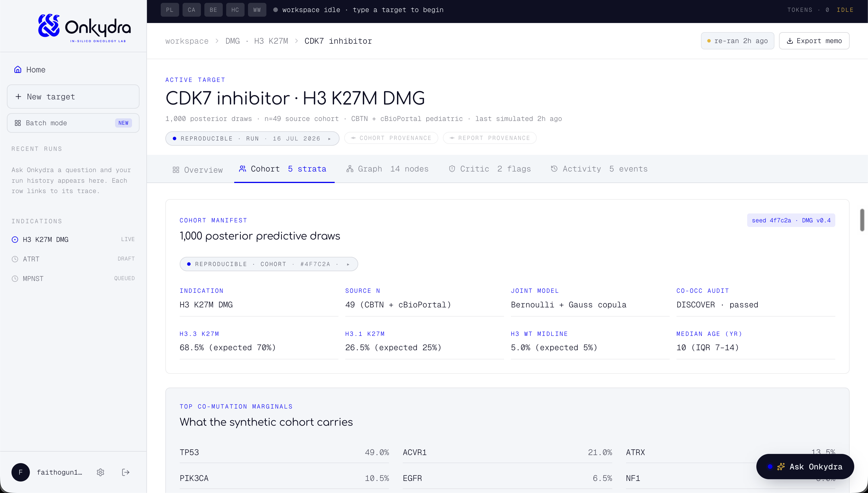Click the Home house icon
Screen dimensions: 868x493
(18, 70)
